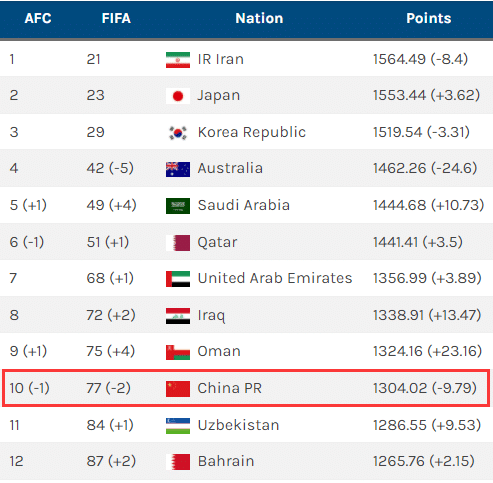Click the Iraq flag icon

tap(178, 316)
